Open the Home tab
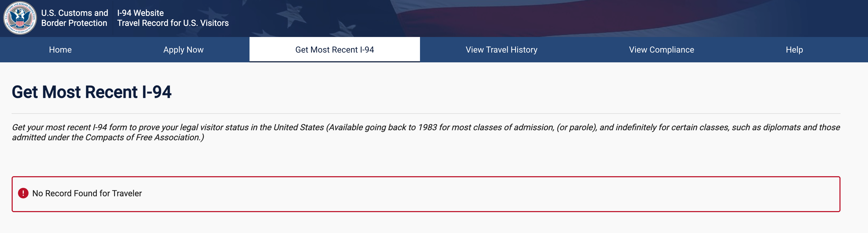 pos(60,49)
